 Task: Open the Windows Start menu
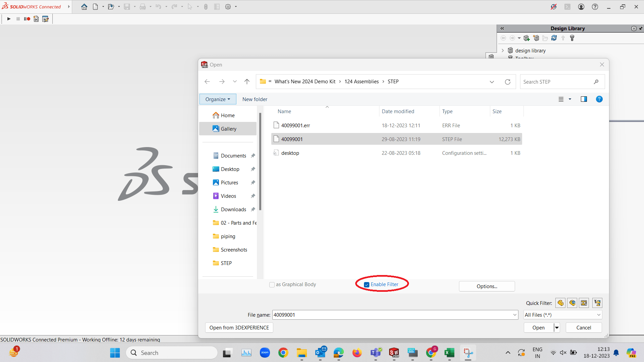coord(115,353)
